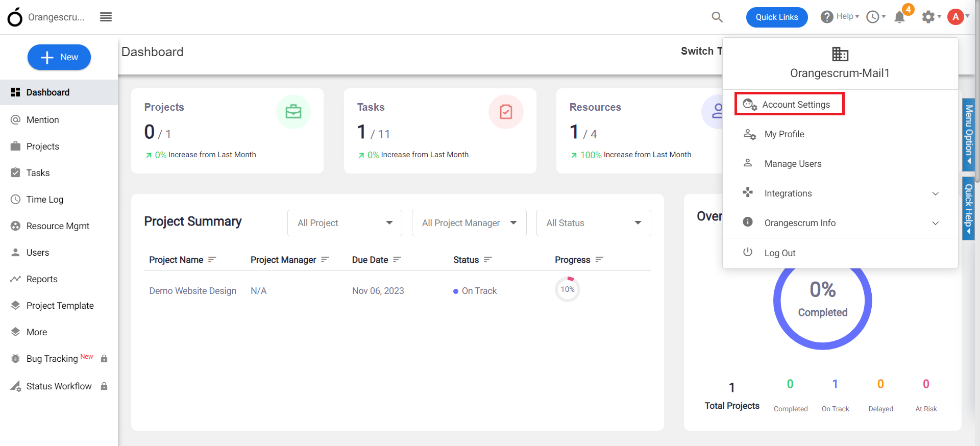The image size is (980, 446).
Task: Click the At Risk projects count
Action: 926,384
